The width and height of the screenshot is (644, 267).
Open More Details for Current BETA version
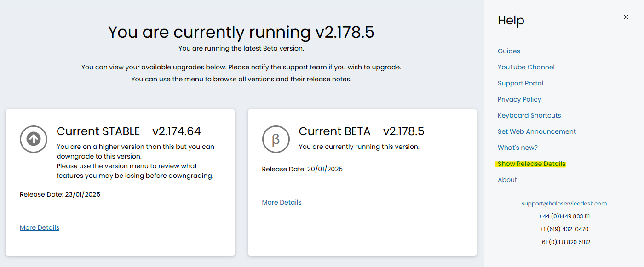282,202
